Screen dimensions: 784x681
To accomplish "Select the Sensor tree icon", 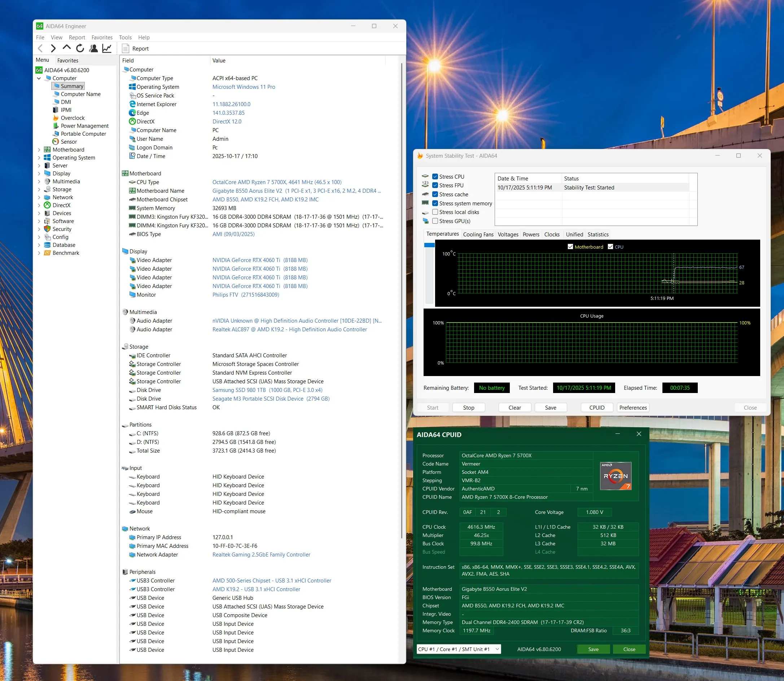I will (56, 142).
